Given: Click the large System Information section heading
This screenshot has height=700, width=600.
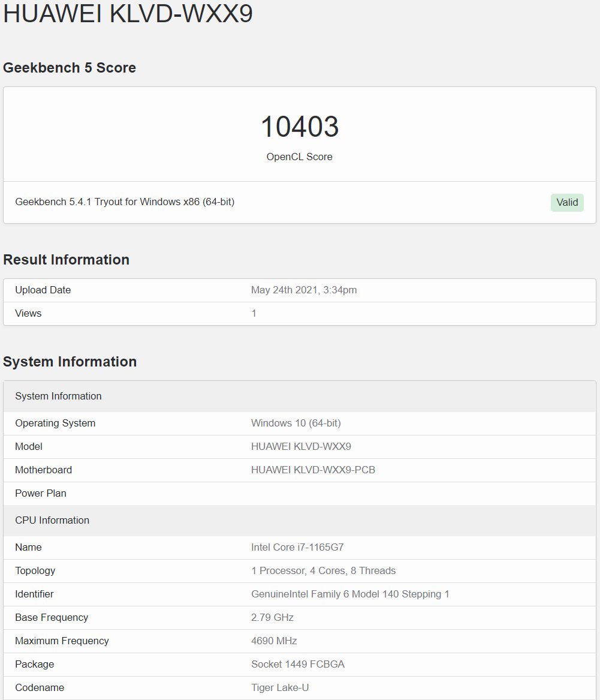Looking at the screenshot, I should [x=70, y=362].
